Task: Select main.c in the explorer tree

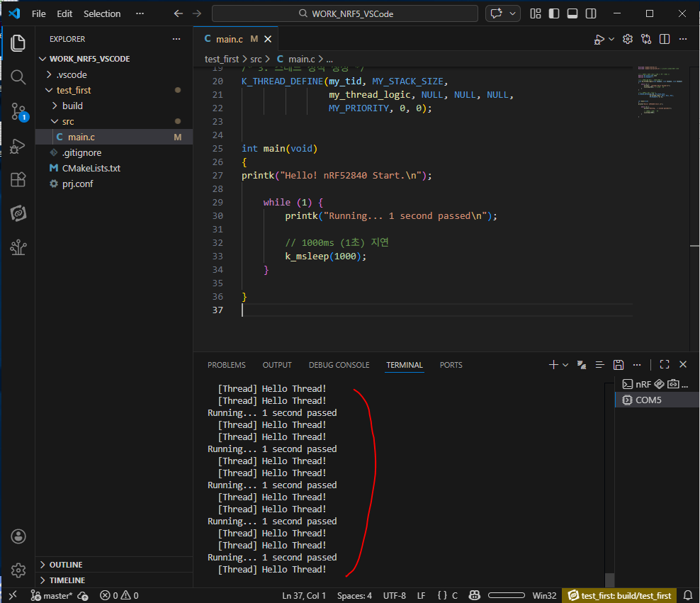Action: pos(114,137)
